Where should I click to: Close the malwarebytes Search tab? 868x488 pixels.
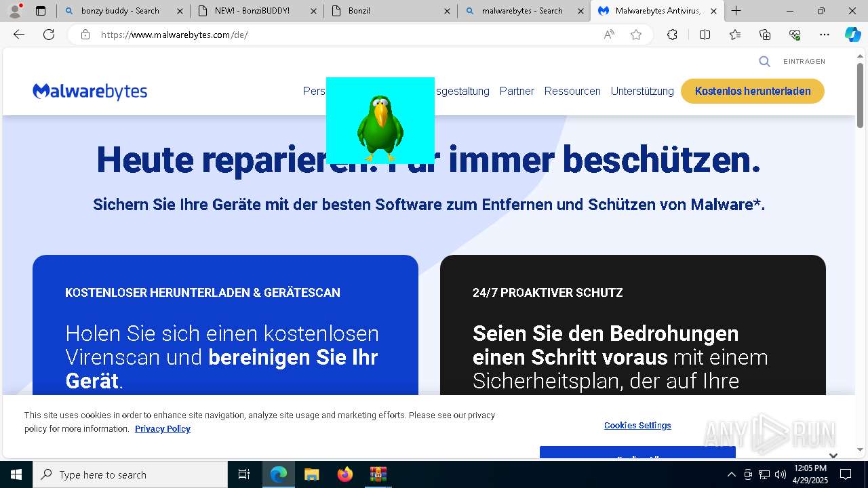pos(581,11)
